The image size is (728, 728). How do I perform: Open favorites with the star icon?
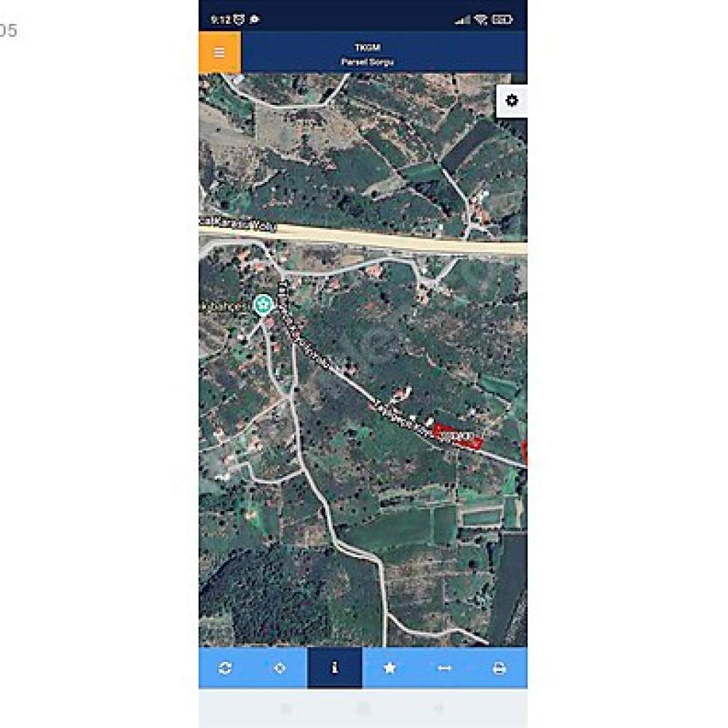tap(389, 668)
